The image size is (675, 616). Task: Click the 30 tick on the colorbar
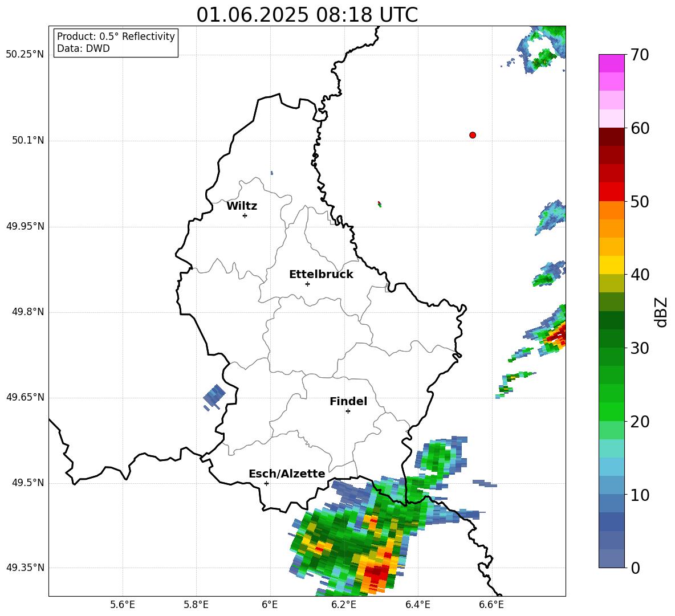pos(639,348)
